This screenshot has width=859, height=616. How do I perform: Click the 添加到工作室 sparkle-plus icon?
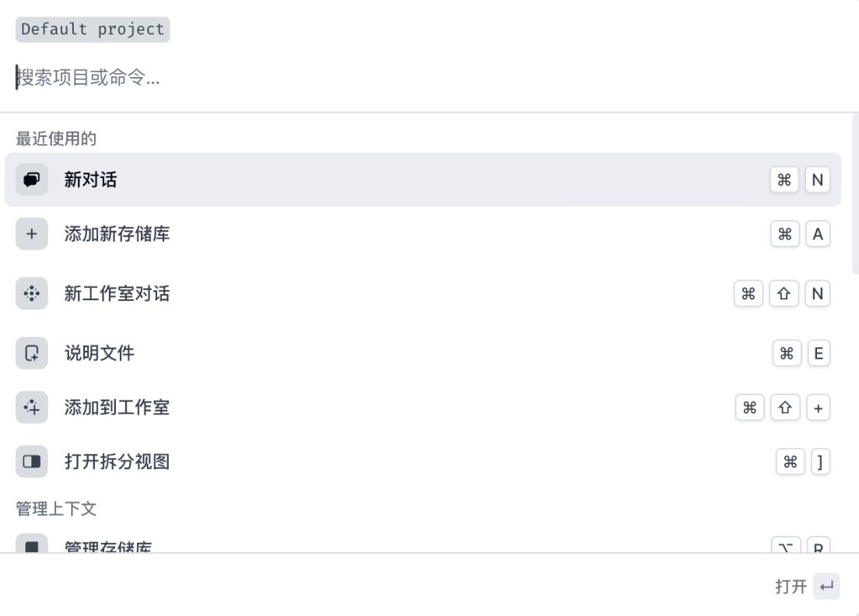coord(32,407)
